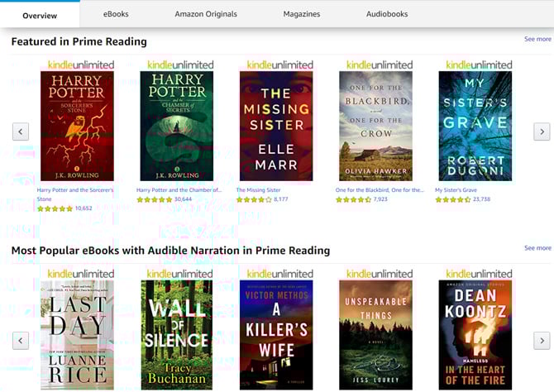554x392 pixels.
Task: Open star rating for My Sister's Grave
Action: pos(453,199)
